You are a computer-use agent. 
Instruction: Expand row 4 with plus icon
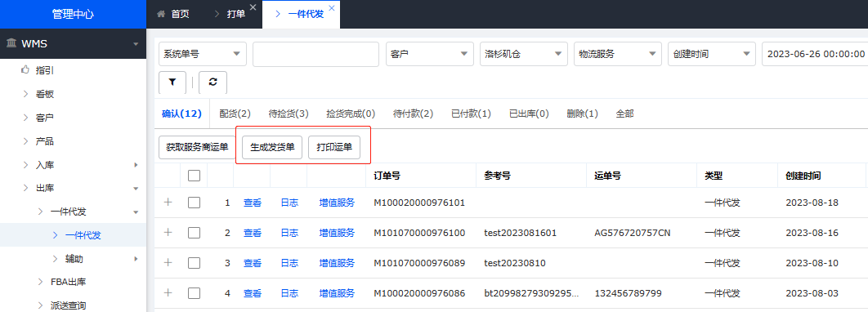point(168,292)
